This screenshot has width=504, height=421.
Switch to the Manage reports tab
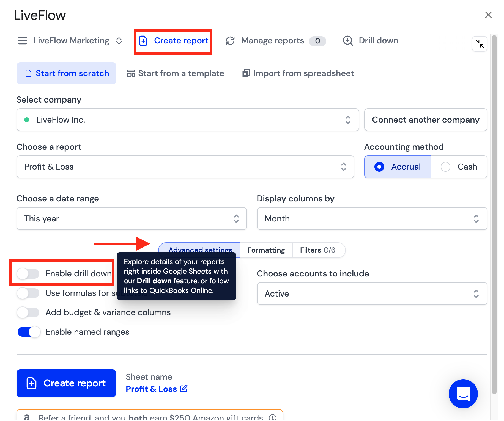pyautogui.click(x=275, y=41)
